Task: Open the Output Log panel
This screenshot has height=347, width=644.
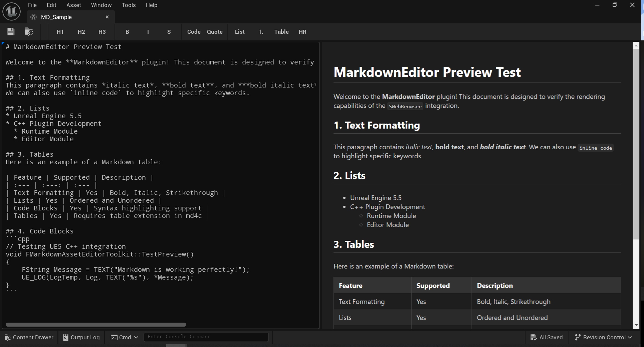Action: point(81,337)
